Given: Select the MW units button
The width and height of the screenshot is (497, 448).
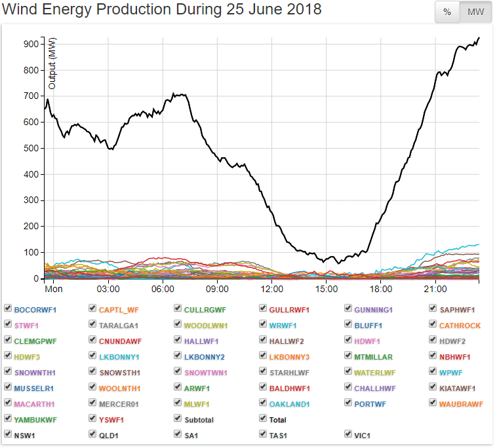Looking at the screenshot, I should click(x=475, y=12).
